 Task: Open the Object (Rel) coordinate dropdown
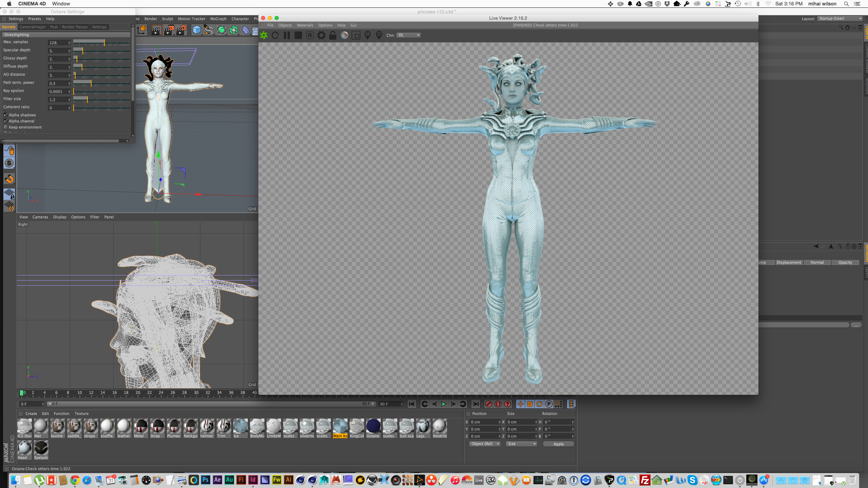485,444
